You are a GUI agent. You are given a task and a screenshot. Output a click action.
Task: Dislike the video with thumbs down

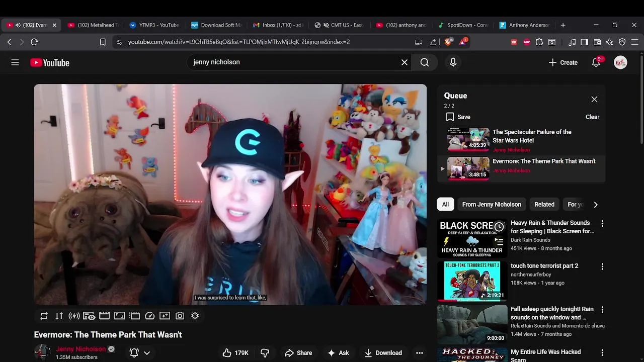coord(265,353)
